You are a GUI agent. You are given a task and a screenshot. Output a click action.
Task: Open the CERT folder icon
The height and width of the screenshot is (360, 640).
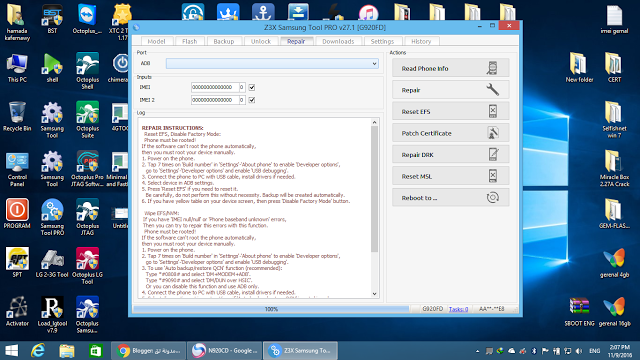614,68
